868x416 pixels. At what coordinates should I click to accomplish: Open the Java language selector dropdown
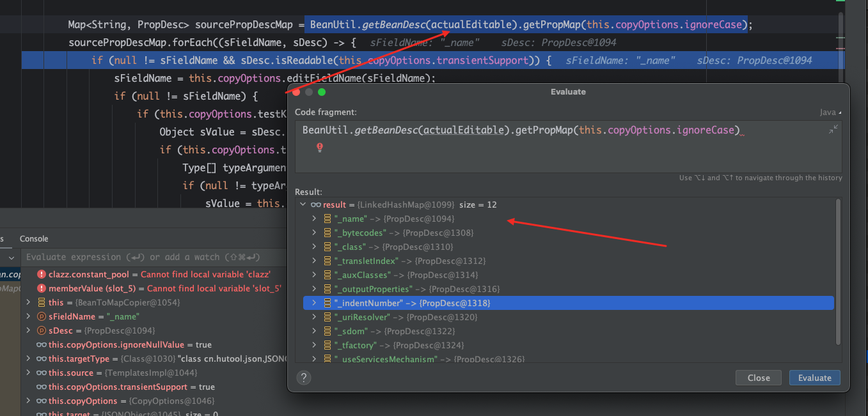(830, 112)
